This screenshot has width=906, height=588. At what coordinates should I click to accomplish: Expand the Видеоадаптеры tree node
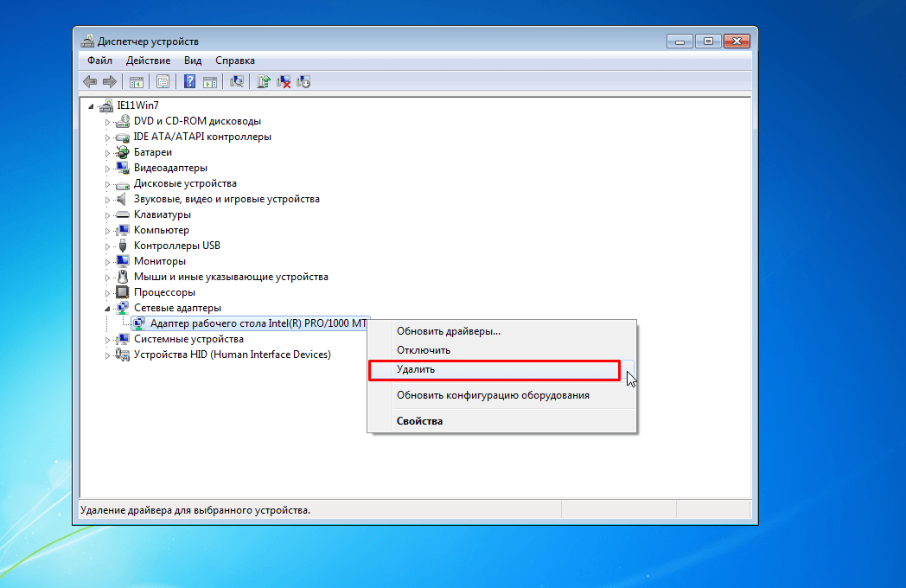(x=108, y=169)
